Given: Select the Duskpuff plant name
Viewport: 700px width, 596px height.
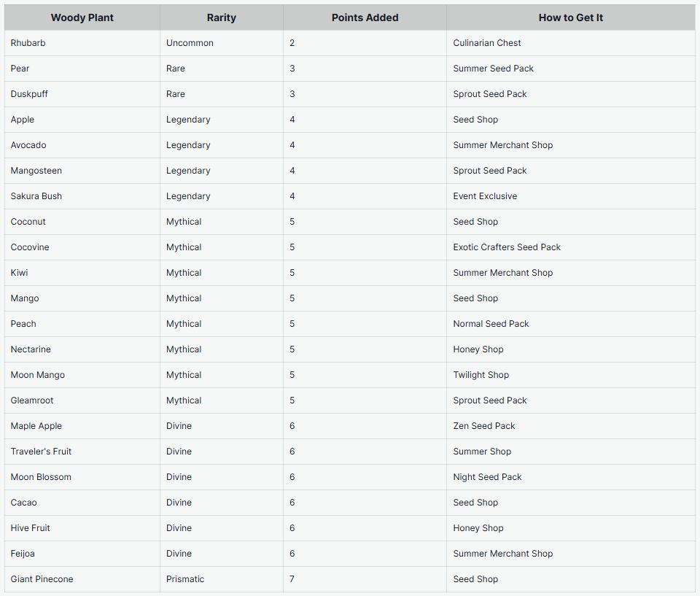Looking at the screenshot, I should click(30, 94).
